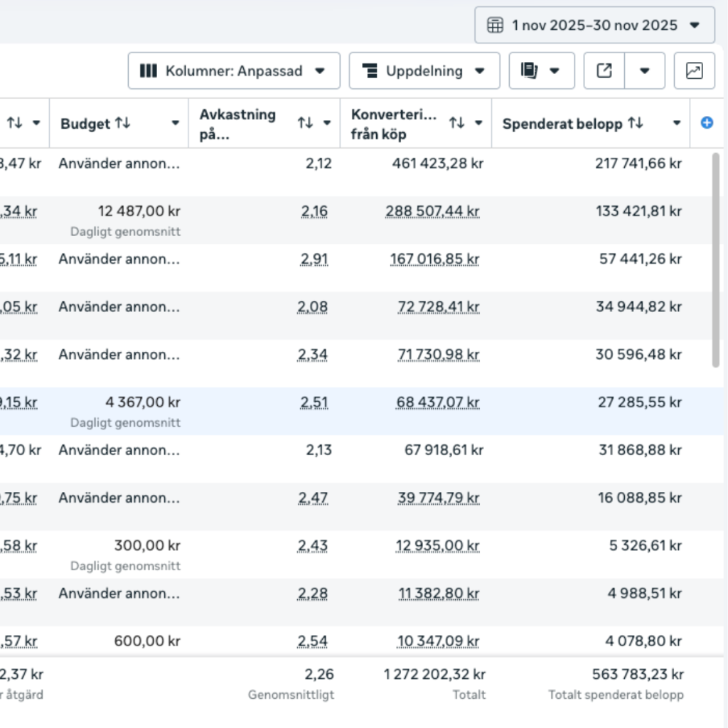728x728 pixels.
Task: Open the Uppdelning breakdown dropdown
Action: tap(424, 70)
